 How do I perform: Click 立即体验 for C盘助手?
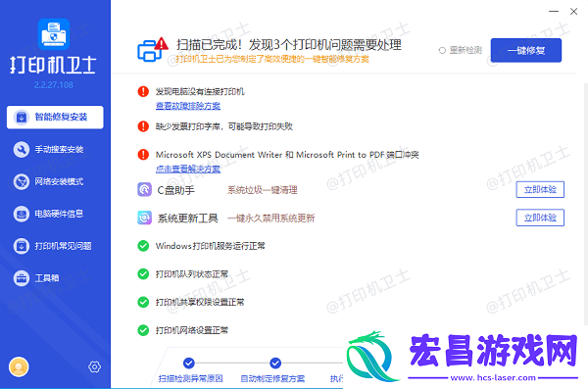[x=540, y=189]
